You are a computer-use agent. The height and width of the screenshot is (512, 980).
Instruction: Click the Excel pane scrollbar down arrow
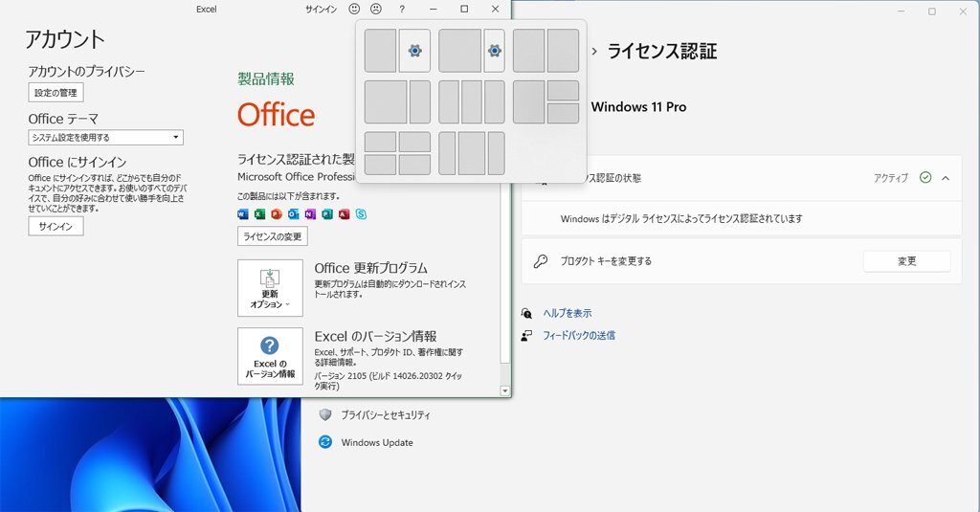coord(505,390)
